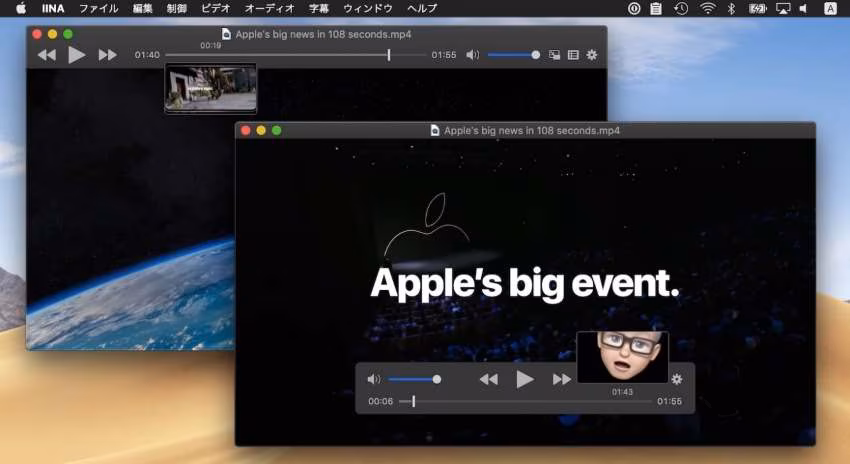
Task: Adjust volume slider in the front controller
Action: (x=415, y=379)
